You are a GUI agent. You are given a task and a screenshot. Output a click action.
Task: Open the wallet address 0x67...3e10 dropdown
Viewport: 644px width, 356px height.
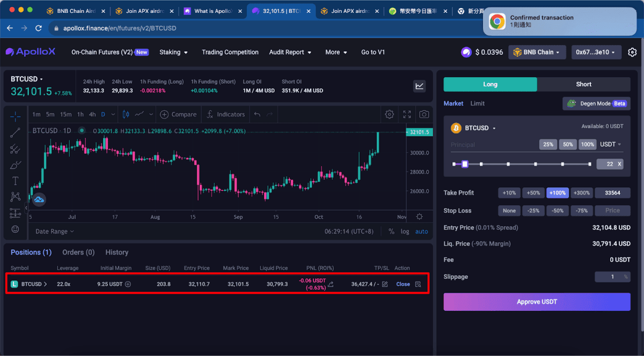pyautogui.click(x=596, y=52)
